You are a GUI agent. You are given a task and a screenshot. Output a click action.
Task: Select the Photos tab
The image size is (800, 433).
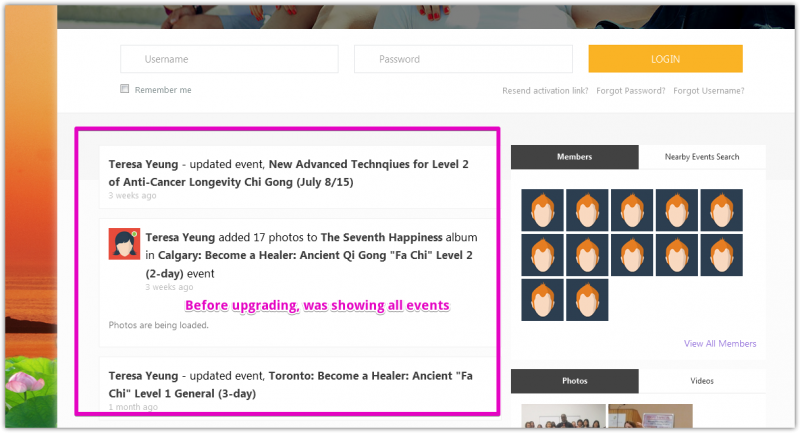(x=574, y=381)
